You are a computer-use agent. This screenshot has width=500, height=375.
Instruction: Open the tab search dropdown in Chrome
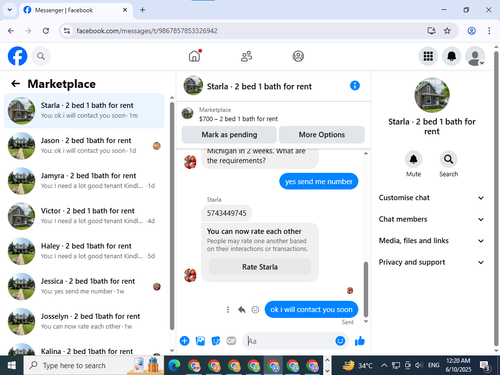point(10,10)
